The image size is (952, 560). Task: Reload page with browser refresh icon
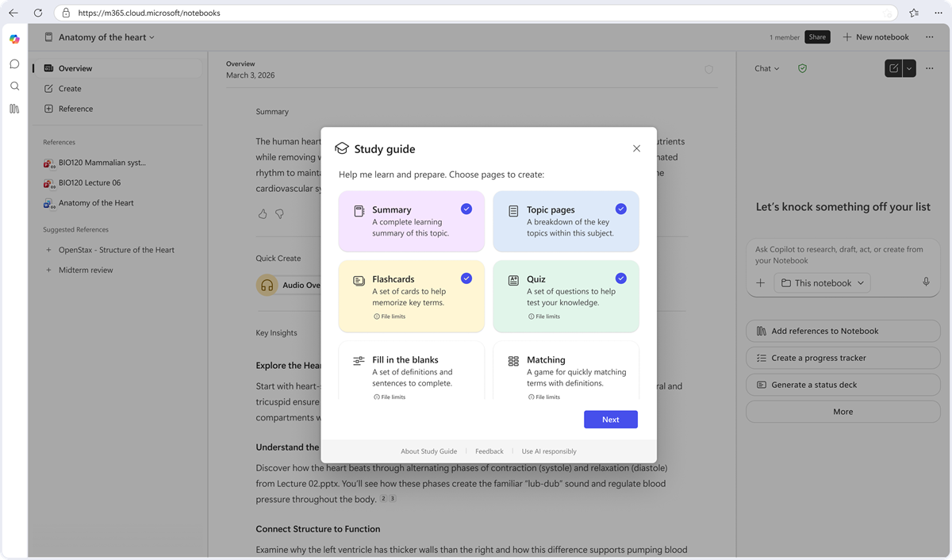[x=37, y=13]
